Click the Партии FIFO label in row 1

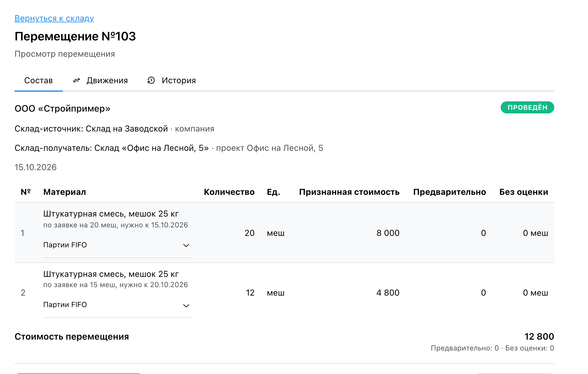click(65, 245)
